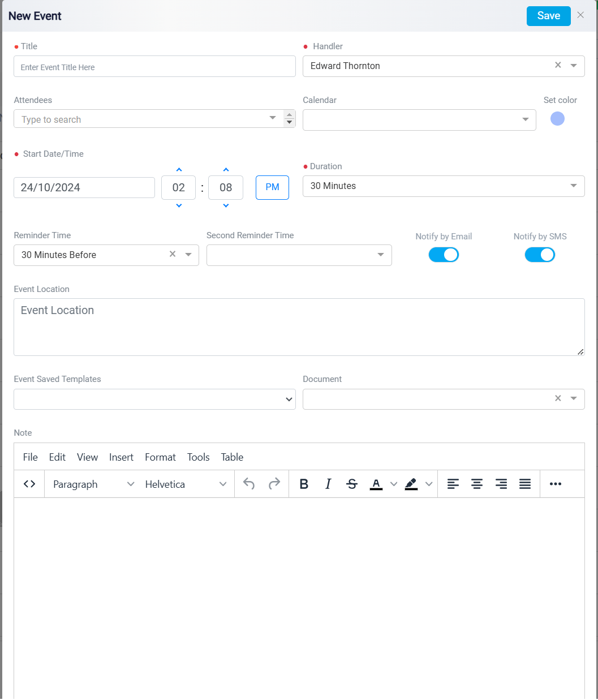Click the more options ellipsis in the editor

click(x=555, y=484)
